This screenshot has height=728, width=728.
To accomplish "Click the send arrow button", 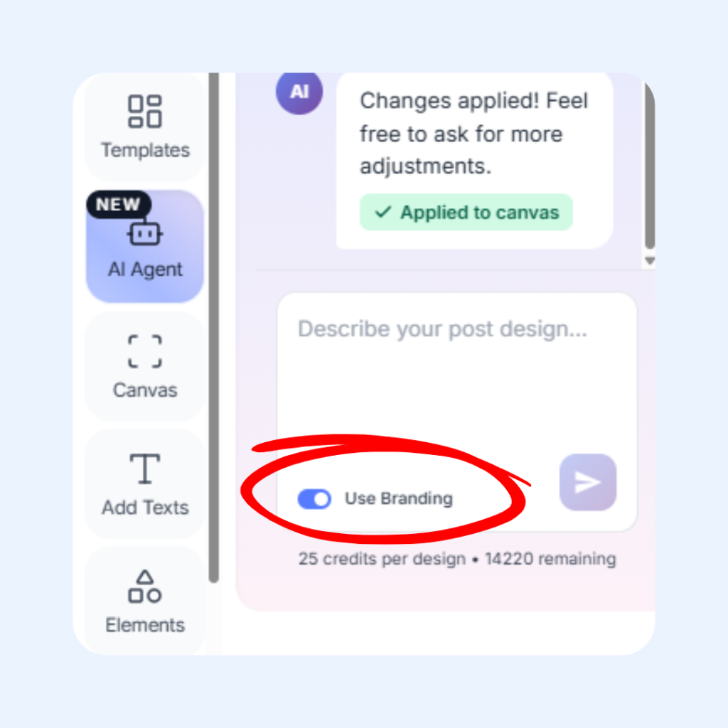I will (588, 483).
